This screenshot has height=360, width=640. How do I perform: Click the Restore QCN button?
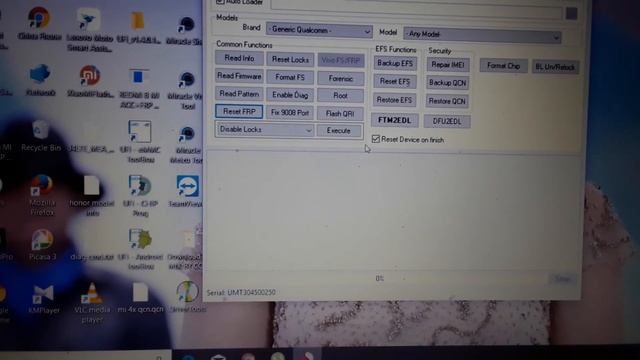click(x=447, y=101)
